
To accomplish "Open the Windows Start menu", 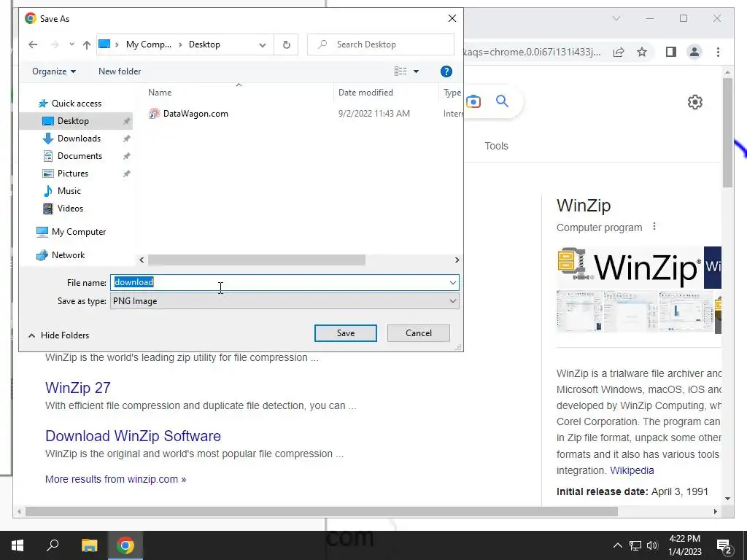I will (18, 545).
